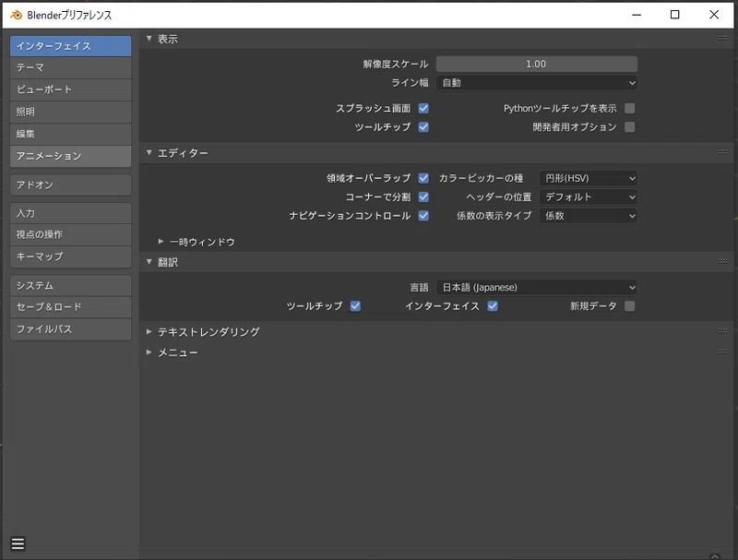
Task: Open the カラーピッカーの種 dropdown
Action: (589, 178)
